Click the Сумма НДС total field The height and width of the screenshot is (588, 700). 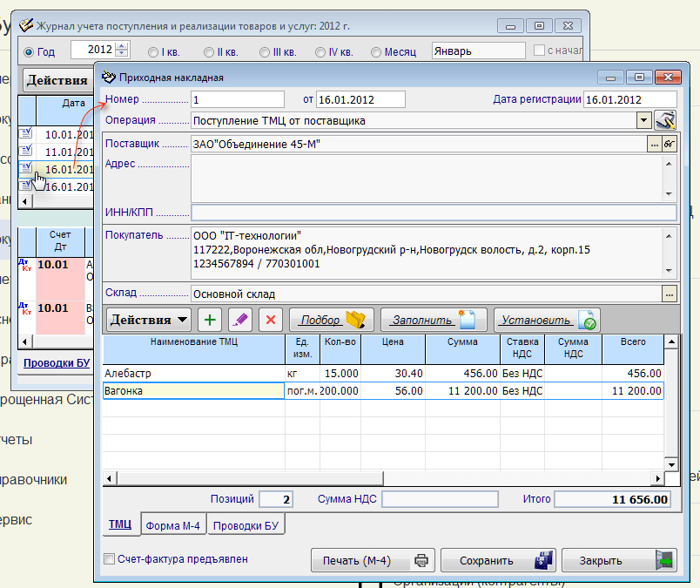coord(440,499)
